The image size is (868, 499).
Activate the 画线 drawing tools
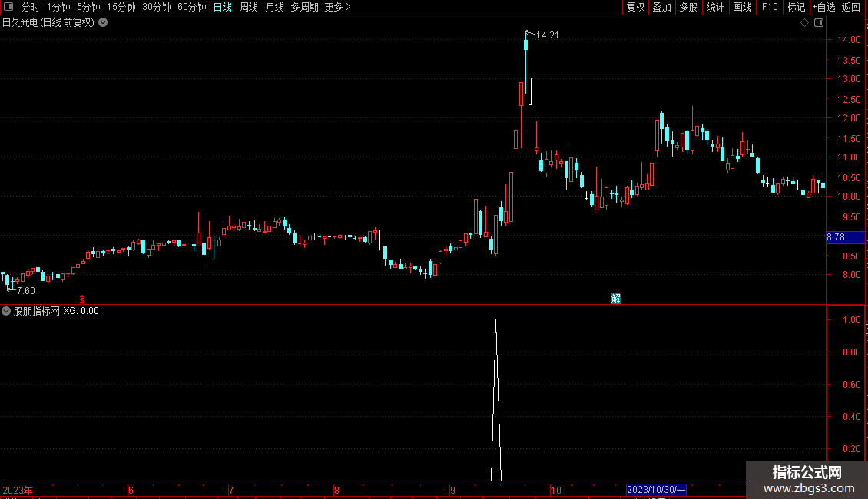pos(742,7)
